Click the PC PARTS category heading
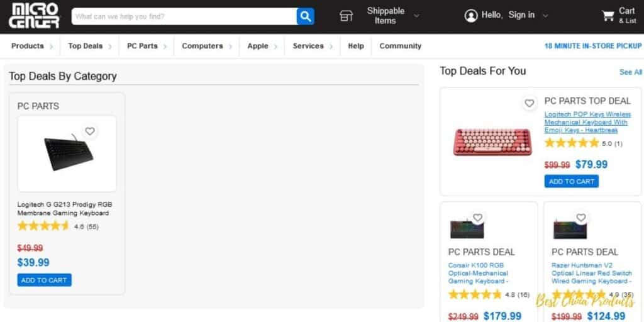Image resolution: width=644 pixels, height=322 pixels. (38, 106)
